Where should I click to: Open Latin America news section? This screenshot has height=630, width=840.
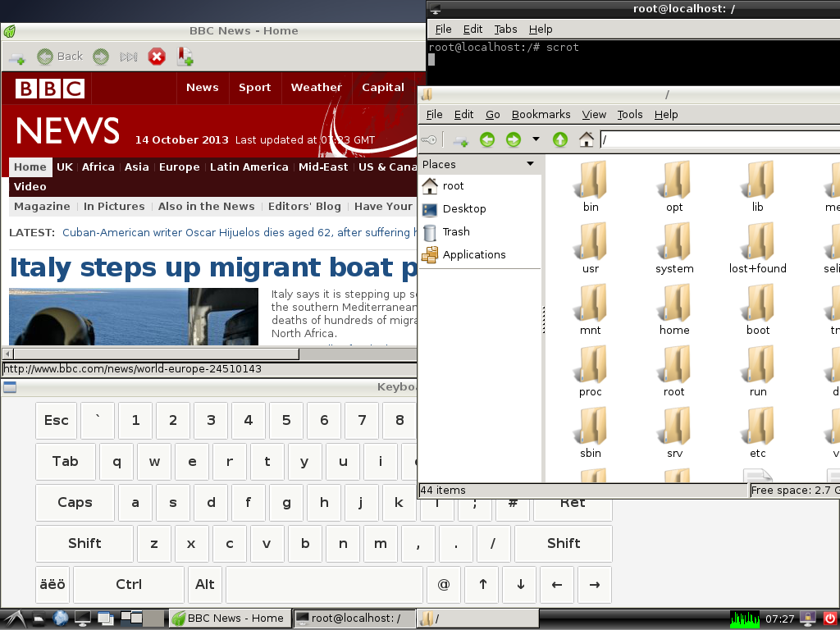pyautogui.click(x=249, y=167)
